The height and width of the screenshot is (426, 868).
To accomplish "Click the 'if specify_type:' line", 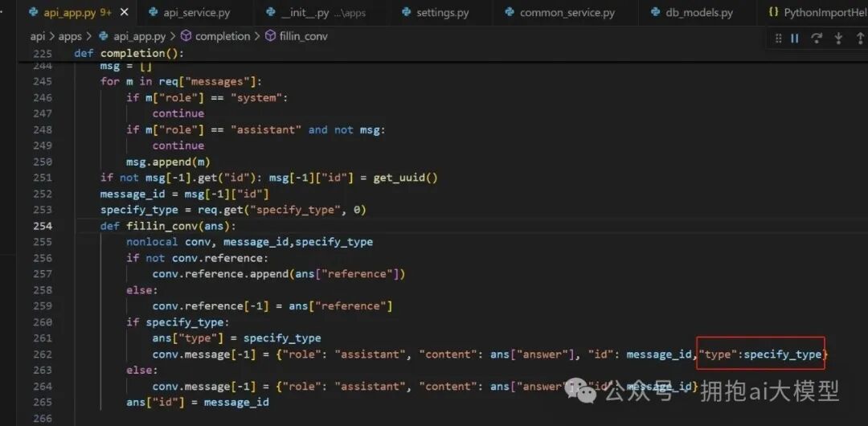I will coord(178,322).
